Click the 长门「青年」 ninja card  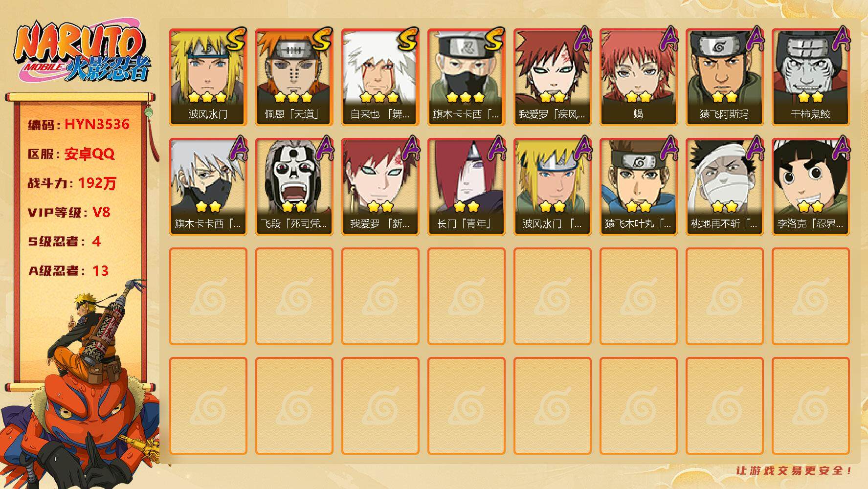pos(467,187)
